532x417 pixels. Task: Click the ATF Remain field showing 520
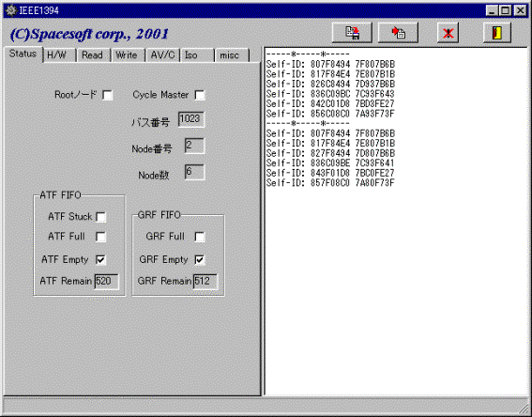(x=107, y=282)
